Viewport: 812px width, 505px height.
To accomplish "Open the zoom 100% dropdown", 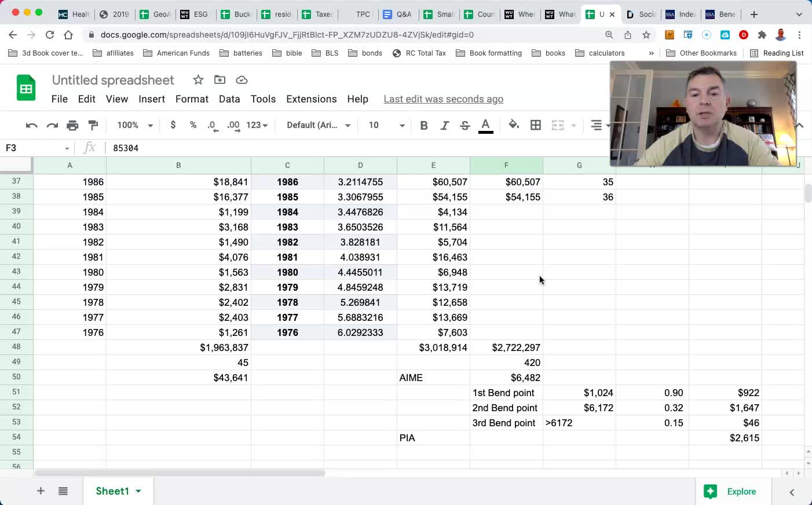I will (x=134, y=125).
